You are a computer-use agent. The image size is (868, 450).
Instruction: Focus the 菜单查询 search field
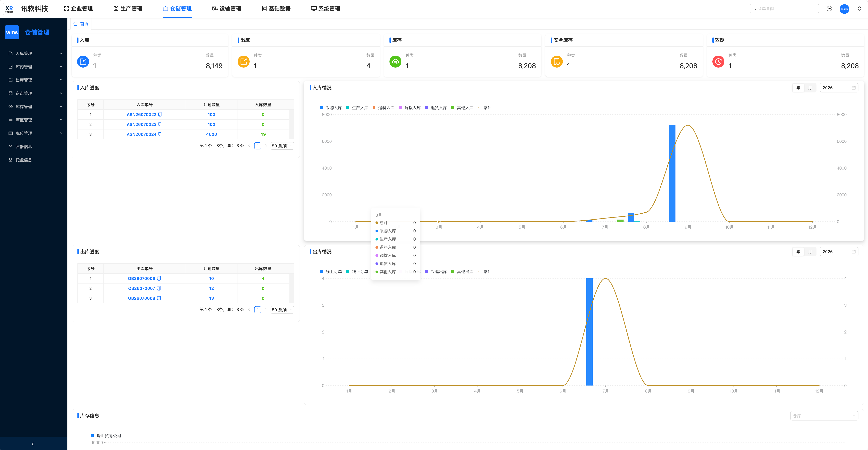click(784, 9)
